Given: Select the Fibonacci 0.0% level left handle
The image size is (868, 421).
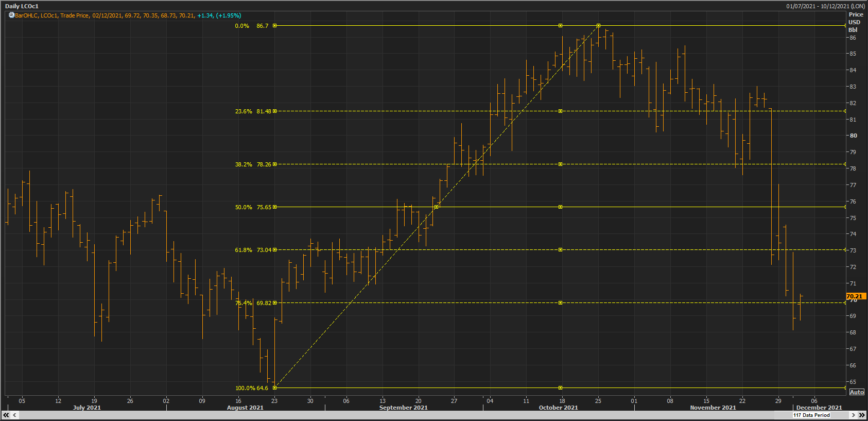Looking at the screenshot, I should coord(275,25).
